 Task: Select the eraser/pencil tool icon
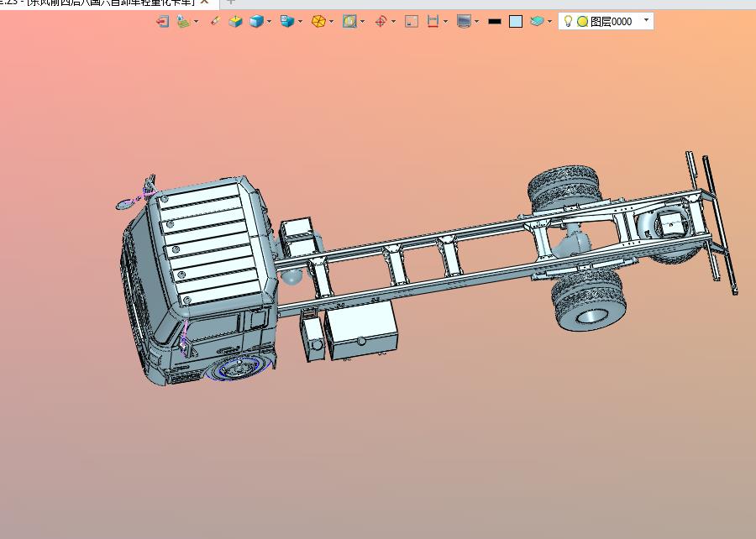click(215, 21)
